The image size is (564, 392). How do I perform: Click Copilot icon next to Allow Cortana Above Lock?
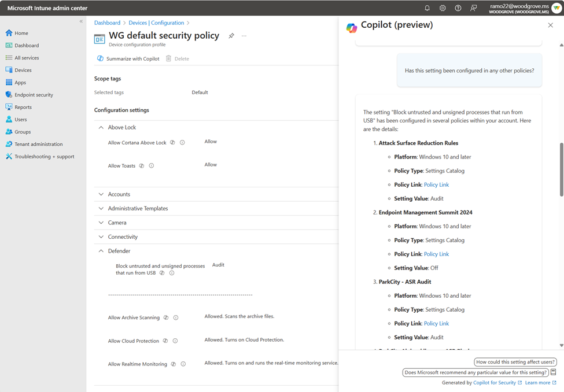(172, 142)
